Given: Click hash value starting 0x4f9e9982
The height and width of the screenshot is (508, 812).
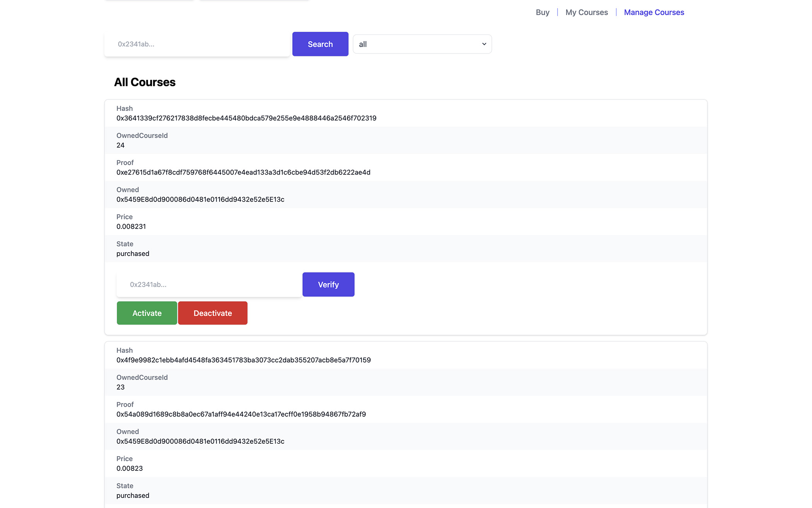Looking at the screenshot, I should tap(243, 360).
